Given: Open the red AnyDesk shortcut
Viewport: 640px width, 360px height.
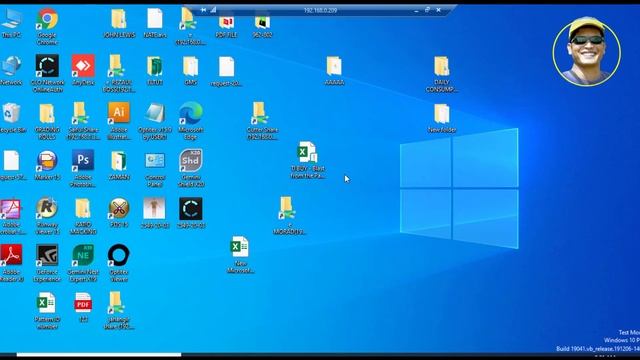Looking at the screenshot, I should pos(83,66).
